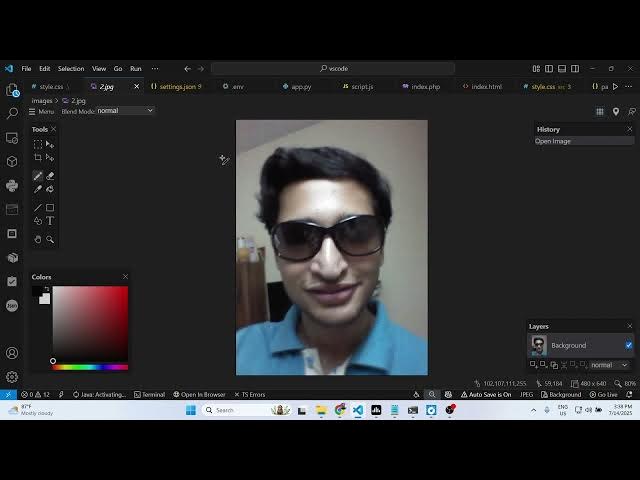Screen dimensions: 640x480
Task: Click the vscode command center search box
Action: coord(333,69)
